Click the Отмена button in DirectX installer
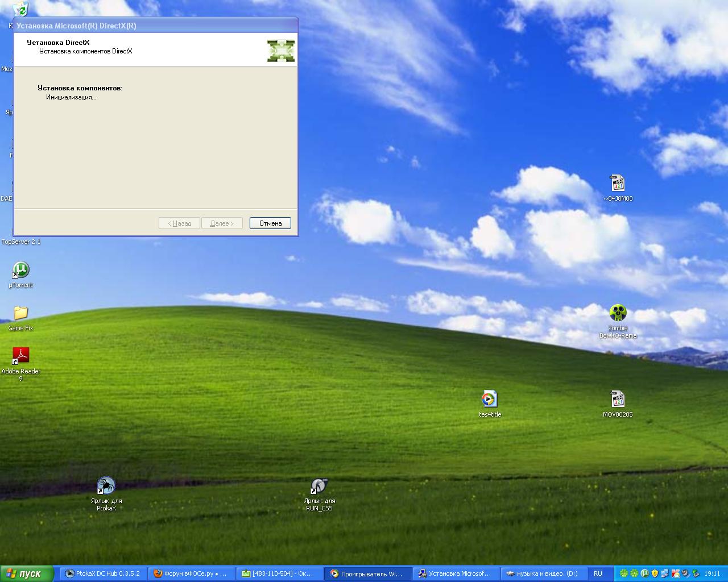728x582 pixels. 270,223
